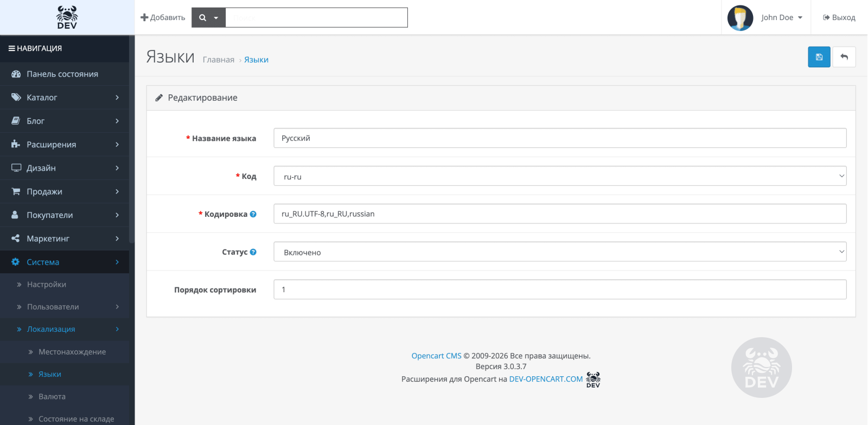
Task: Click the search text field
Action: [x=316, y=17]
